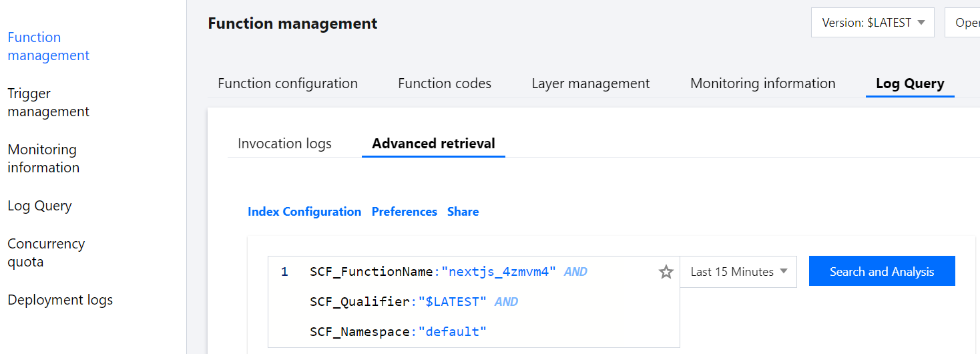Viewport: 980px width, 354px height.
Task: Open Function management in the sidebar
Action: click(x=48, y=47)
